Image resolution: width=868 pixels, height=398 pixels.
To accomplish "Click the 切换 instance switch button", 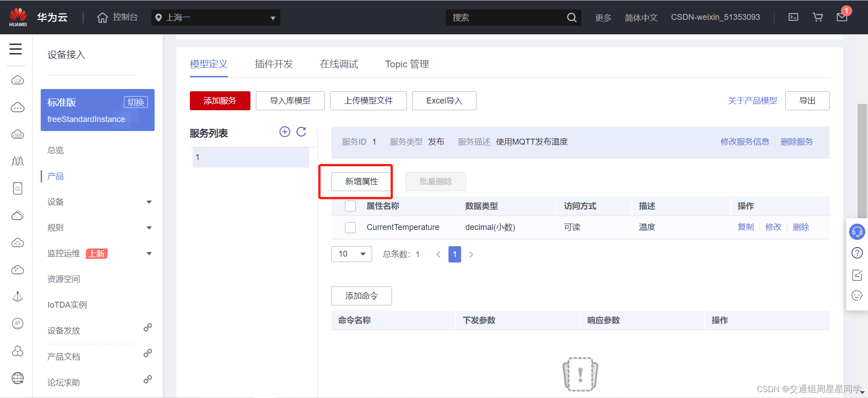I will point(136,102).
